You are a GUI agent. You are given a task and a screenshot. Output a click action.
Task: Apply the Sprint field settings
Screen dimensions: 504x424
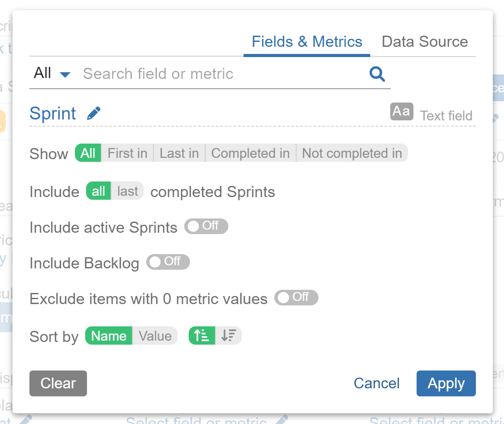point(446,383)
